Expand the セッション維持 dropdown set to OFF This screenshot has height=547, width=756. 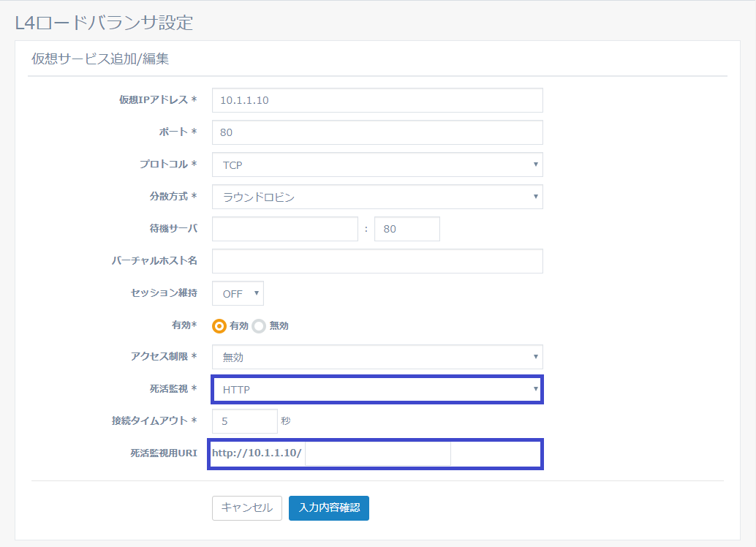[237, 293]
